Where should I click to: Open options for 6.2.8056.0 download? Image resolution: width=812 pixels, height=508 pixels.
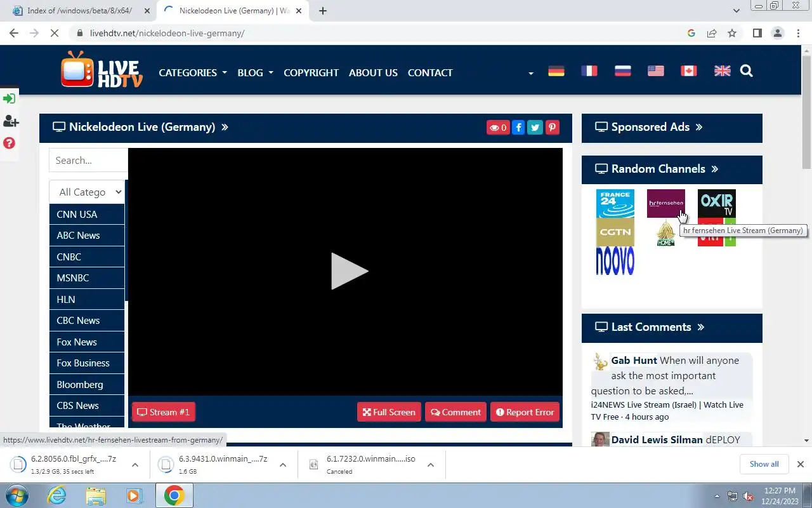click(x=135, y=465)
